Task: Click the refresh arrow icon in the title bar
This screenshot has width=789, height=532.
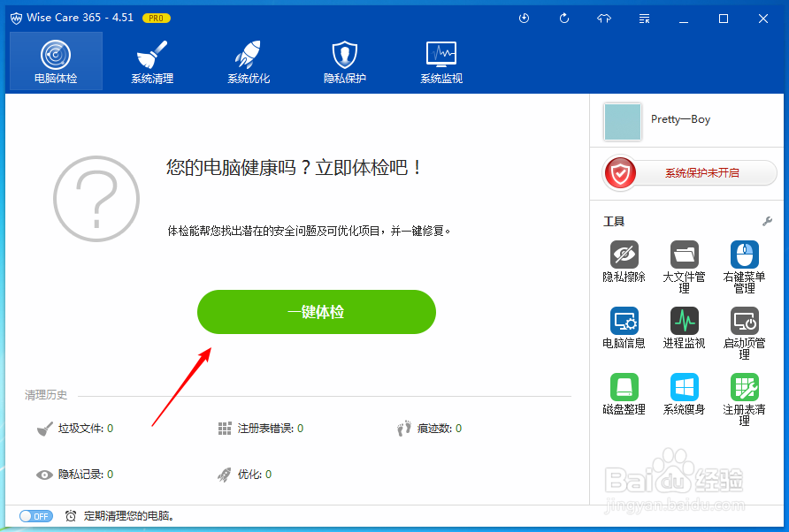Action: [x=564, y=19]
